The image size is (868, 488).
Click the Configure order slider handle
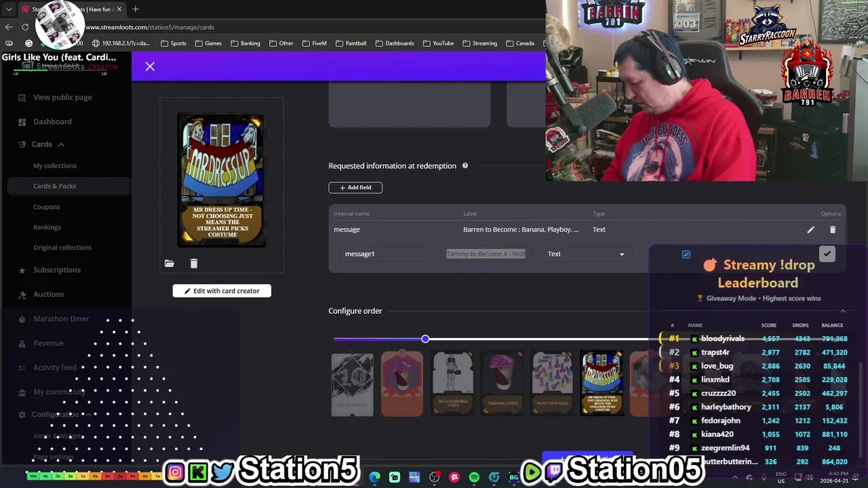[x=425, y=339]
